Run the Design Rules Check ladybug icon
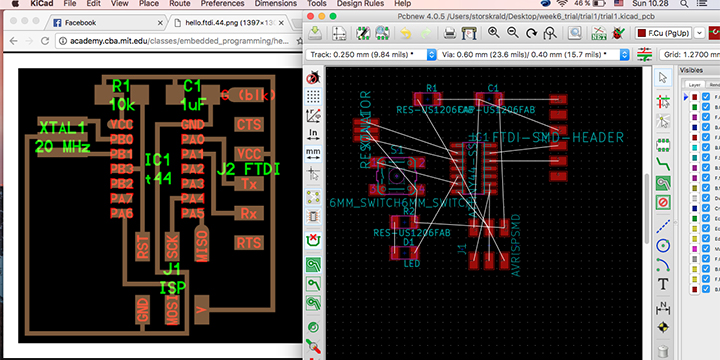Image resolution: width=720 pixels, height=360 pixels. pos(619,33)
